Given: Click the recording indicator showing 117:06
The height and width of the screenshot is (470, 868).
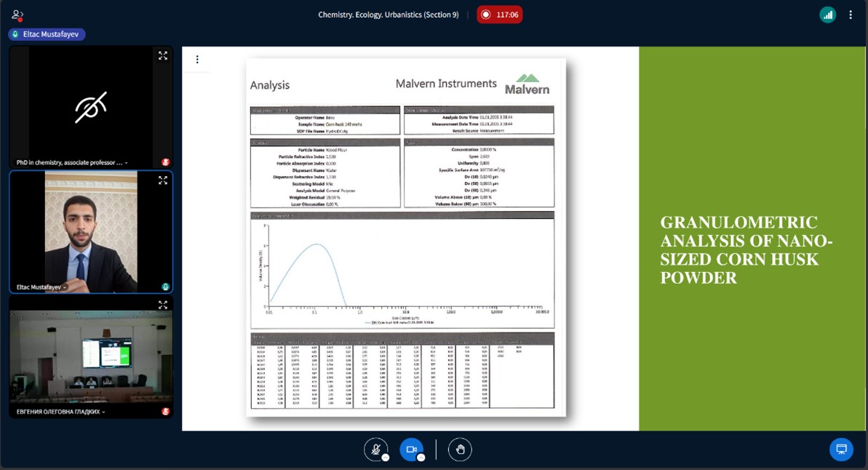Looking at the screenshot, I should 500,15.
